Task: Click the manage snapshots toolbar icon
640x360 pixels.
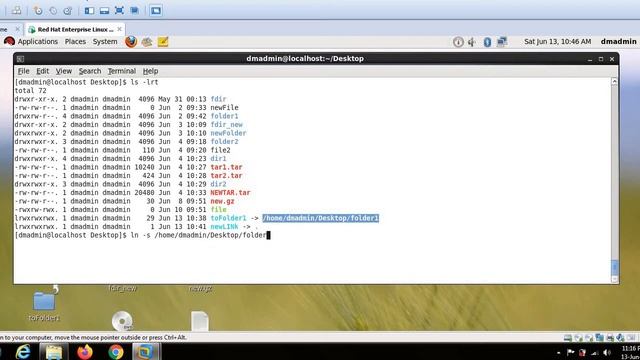Action: pyautogui.click(x=68, y=11)
